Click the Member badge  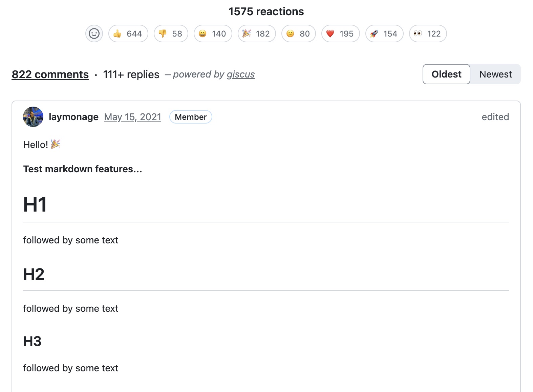(x=191, y=117)
